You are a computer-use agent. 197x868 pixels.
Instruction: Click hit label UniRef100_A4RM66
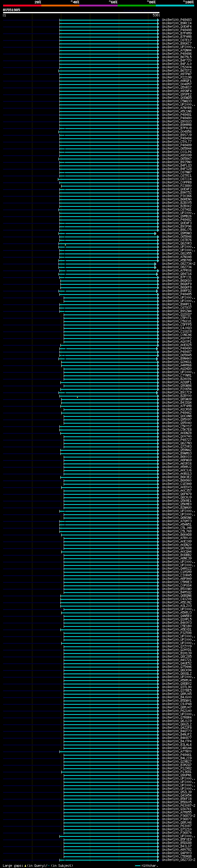tap(177, 365)
